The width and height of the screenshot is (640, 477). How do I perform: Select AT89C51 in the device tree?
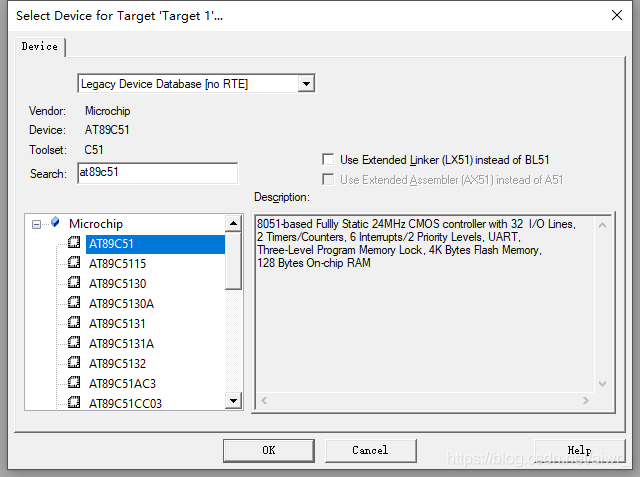[x=155, y=244]
